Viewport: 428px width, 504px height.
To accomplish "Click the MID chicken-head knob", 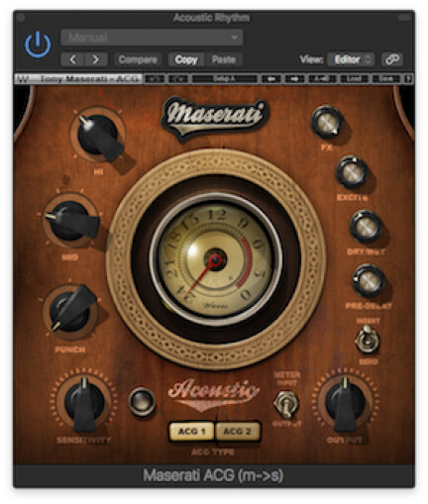I will (71, 220).
